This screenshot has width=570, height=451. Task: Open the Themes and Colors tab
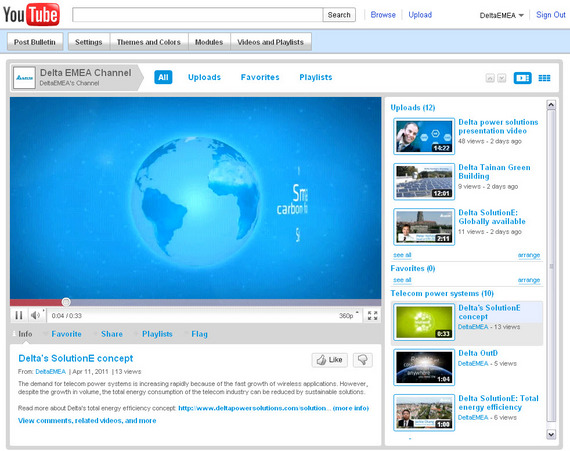(149, 42)
